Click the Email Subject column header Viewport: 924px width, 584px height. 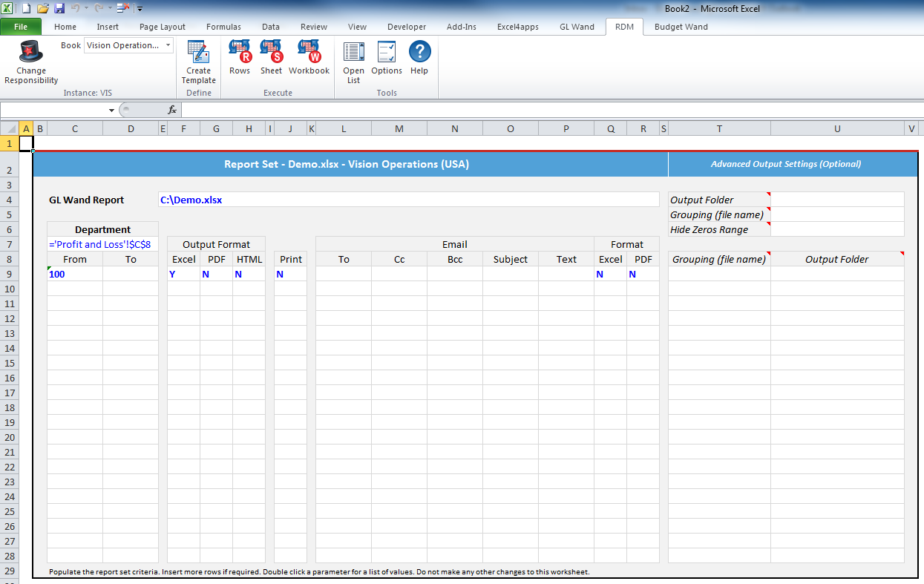(x=511, y=259)
